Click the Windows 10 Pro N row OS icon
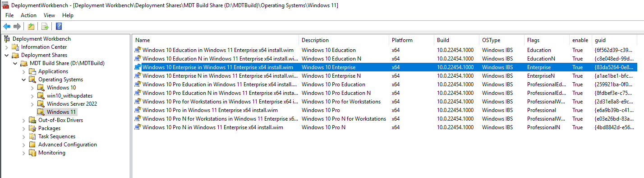Screen dimensions: 644x178 point(138,127)
